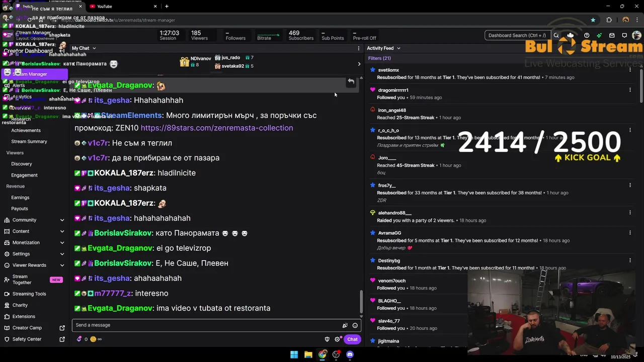Click the chat vertical scrollbar
This screenshot has width=644, height=362.
tap(361, 302)
